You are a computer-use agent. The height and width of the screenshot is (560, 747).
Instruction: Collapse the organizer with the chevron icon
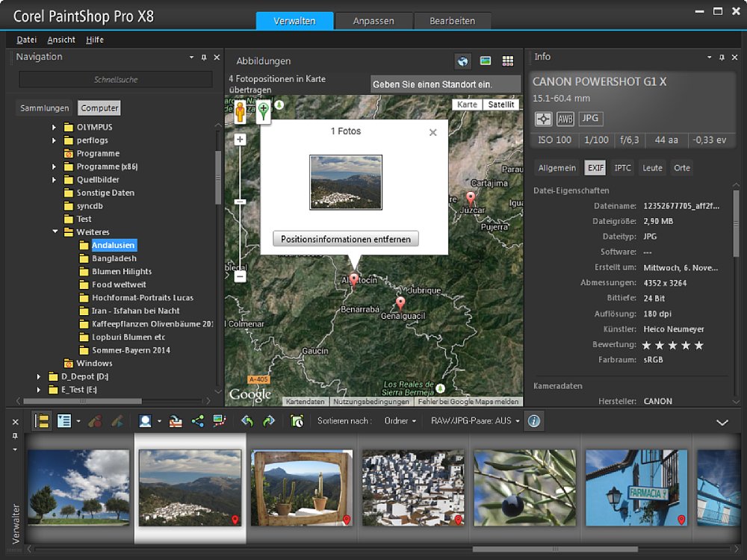722,423
